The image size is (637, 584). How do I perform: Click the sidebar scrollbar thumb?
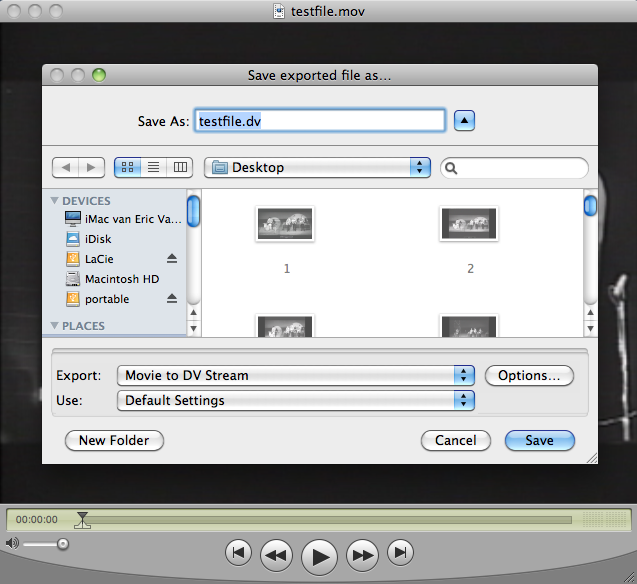(193, 211)
